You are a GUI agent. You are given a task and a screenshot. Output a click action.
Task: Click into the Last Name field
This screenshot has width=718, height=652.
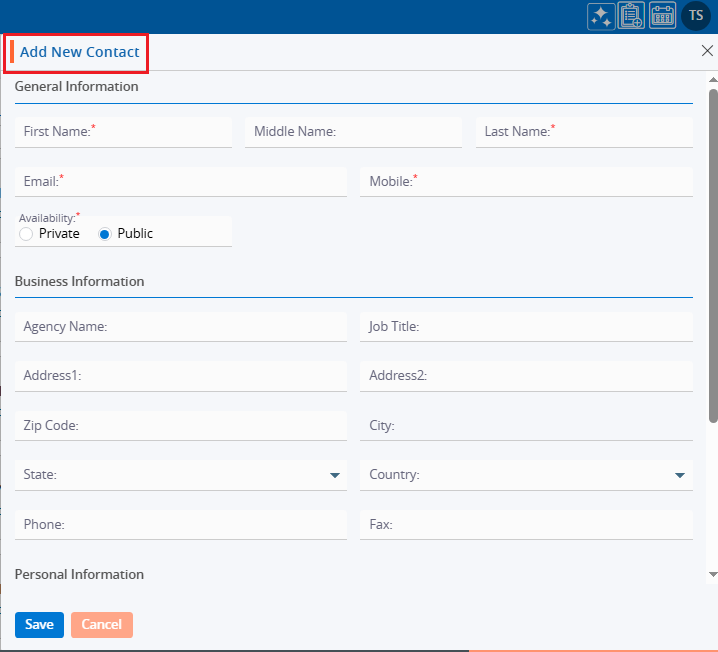coord(584,132)
